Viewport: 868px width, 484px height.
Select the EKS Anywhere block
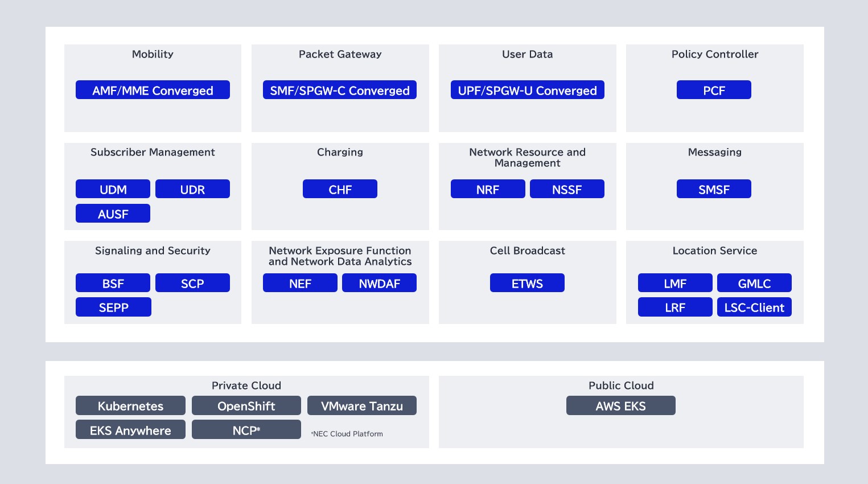130,430
